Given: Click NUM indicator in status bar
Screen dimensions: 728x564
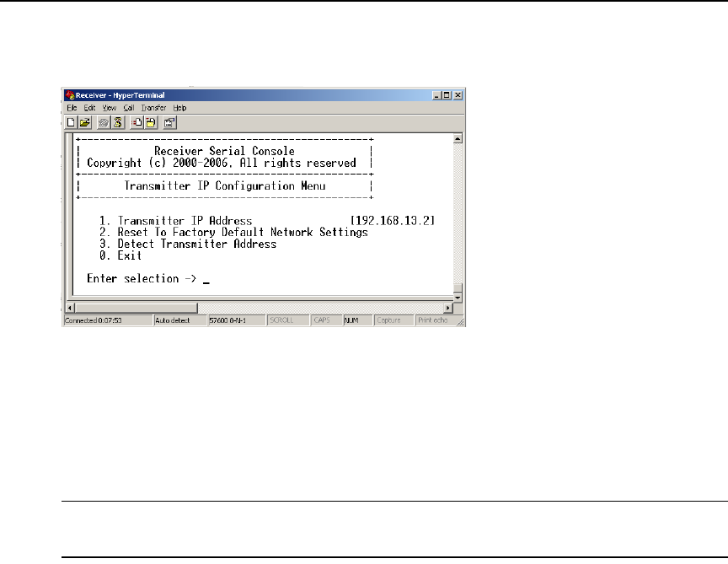Looking at the screenshot, I should (351, 320).
